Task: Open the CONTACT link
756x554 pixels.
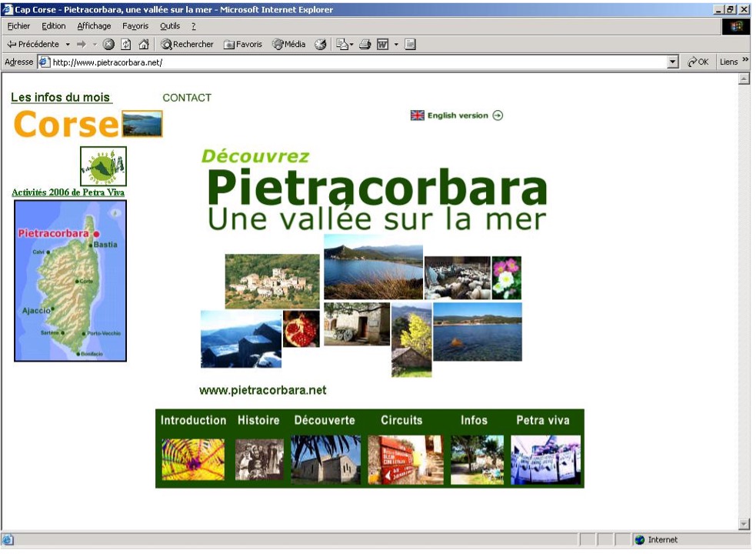Action: tap(187, 98)
